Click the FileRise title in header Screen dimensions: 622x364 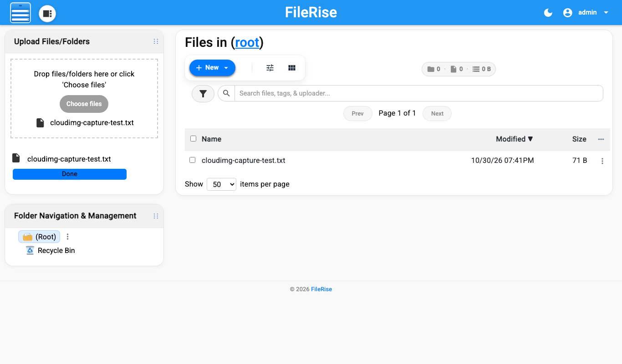311,12
